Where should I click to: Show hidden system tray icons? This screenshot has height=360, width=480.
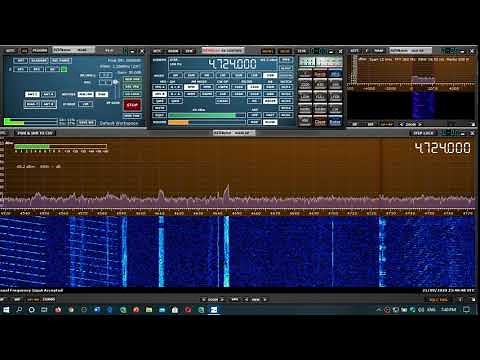(378, 310)
